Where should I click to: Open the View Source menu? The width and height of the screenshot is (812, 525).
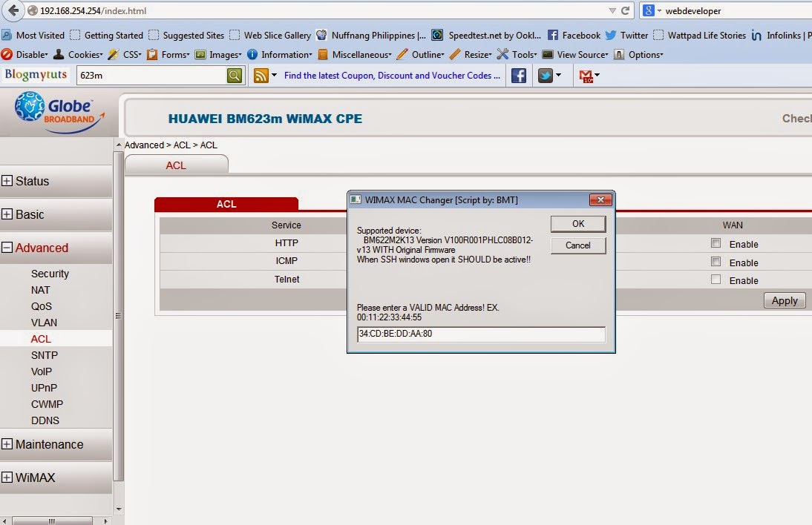click(575, 54)
